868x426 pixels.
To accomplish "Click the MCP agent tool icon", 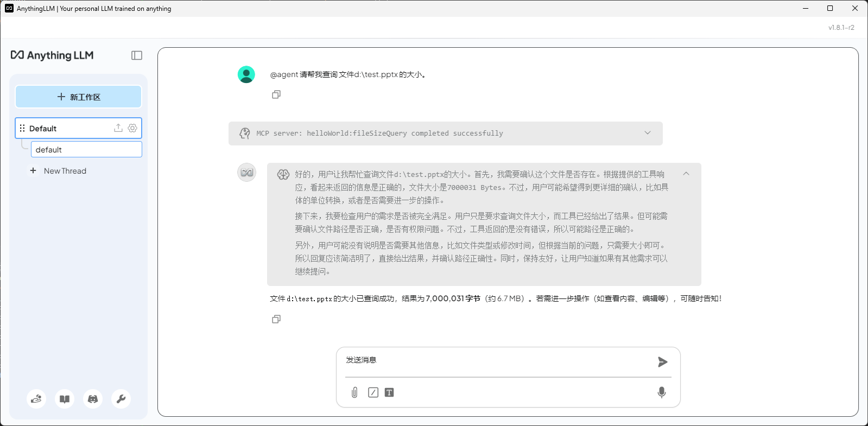I will [x=245, y=133].
